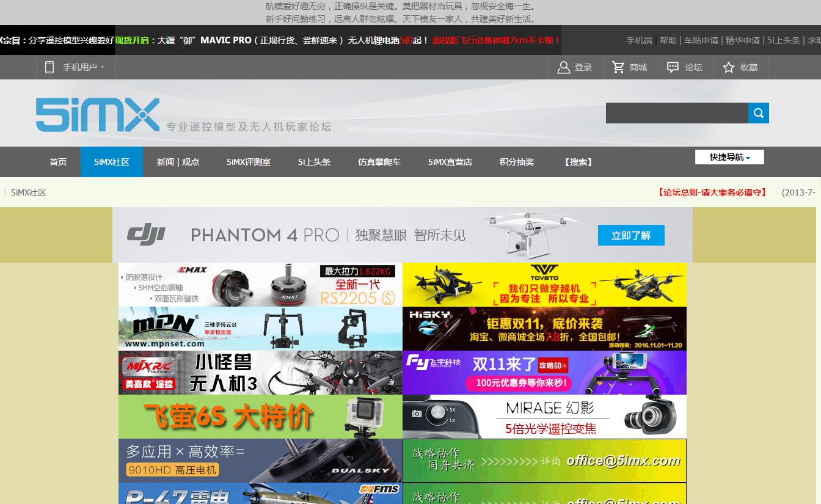This screenshot has height=504, width=821.
Task: Click the 超视距飞行必备神器 red link
Action: (496, 40)
